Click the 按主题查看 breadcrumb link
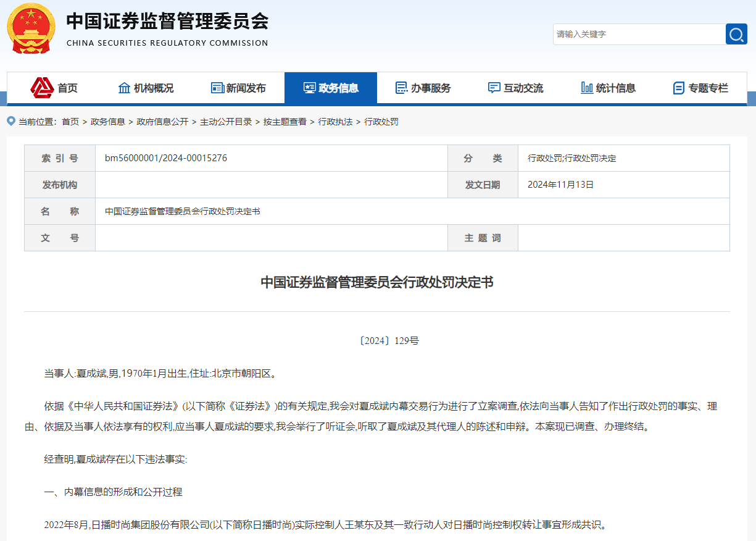 285,122
